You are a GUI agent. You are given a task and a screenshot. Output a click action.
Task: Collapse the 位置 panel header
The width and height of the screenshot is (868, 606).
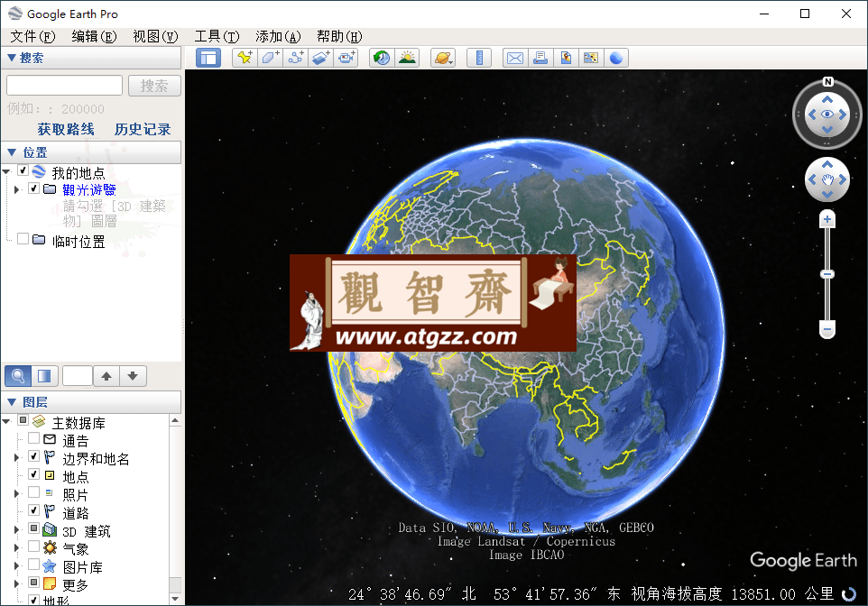pos(91,152)
